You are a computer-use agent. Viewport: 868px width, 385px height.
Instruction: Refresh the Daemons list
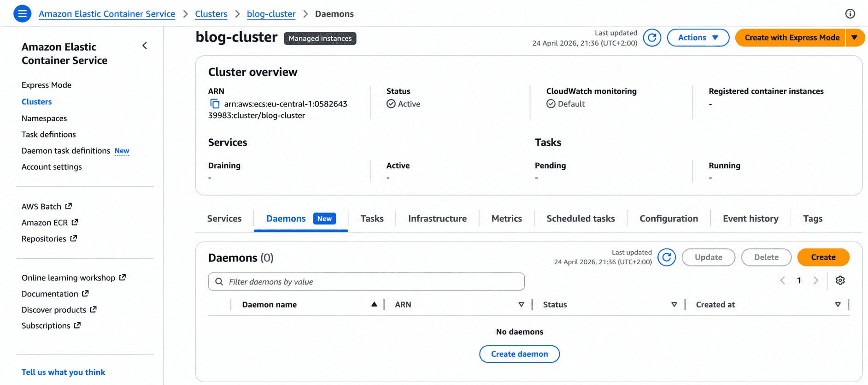tap(666, 257)
